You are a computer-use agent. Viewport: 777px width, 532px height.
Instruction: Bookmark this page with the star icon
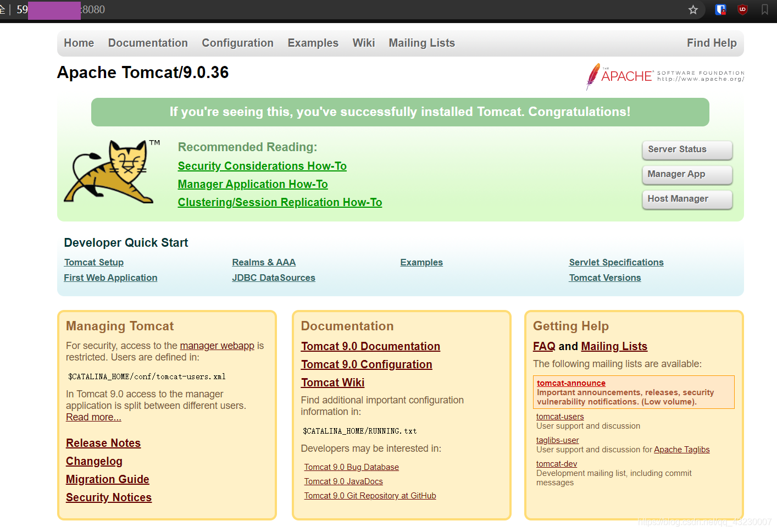693,10
